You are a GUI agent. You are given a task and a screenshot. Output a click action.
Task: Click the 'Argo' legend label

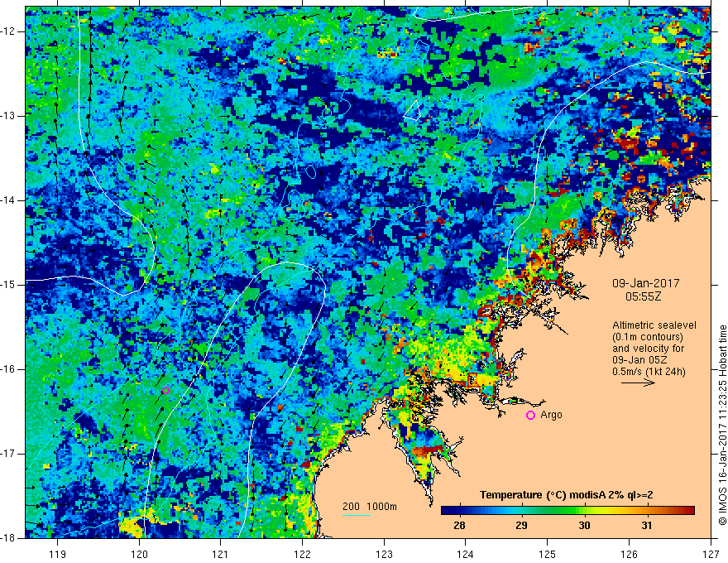(x=551, y=415)
